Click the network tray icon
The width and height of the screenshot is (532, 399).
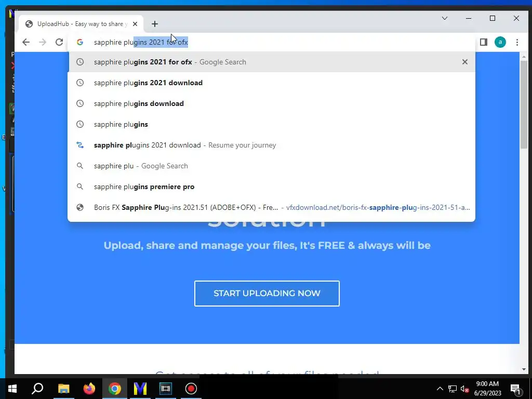click(453, 389)
